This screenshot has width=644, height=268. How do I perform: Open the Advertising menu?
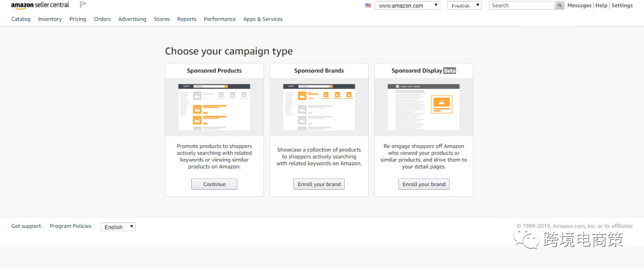tap(132, 19)
